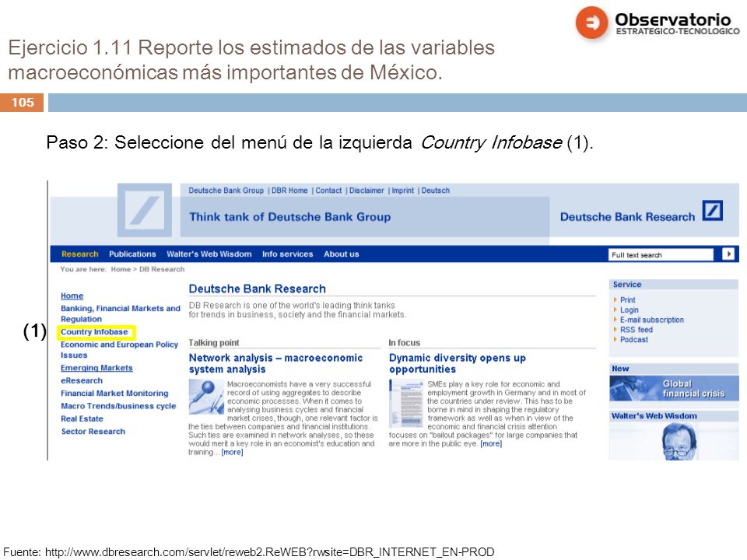The image size is (747, 560).
Task: Open the About us menu
Action: click(x=341, y=254)
